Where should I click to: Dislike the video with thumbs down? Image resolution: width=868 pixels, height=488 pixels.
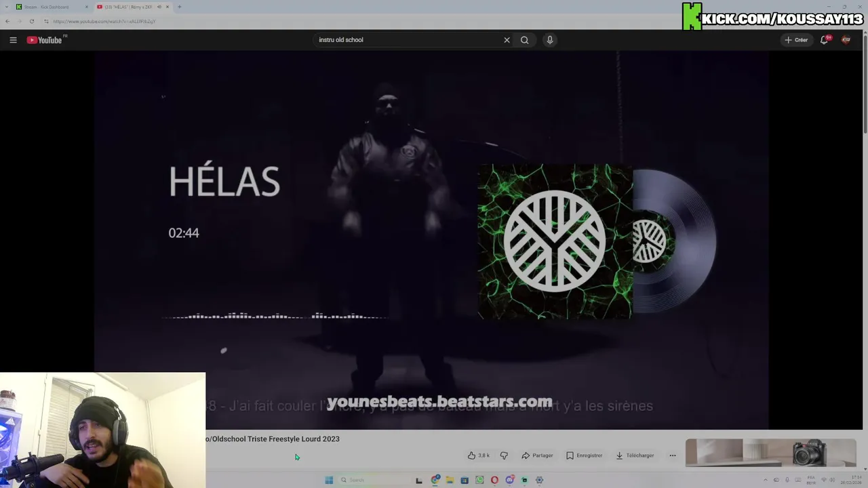click(504, 455)
